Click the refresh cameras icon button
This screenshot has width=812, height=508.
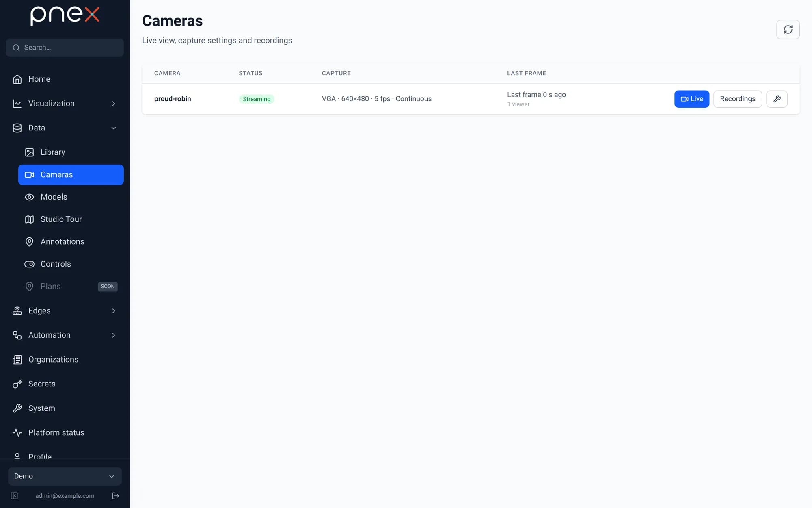click(x=788, y=29)
